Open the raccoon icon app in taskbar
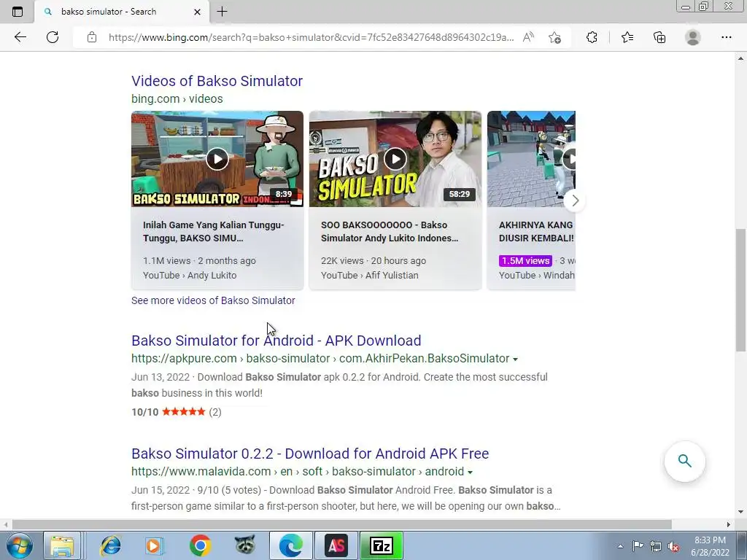The image size is (747, 560). coord(245,545)
